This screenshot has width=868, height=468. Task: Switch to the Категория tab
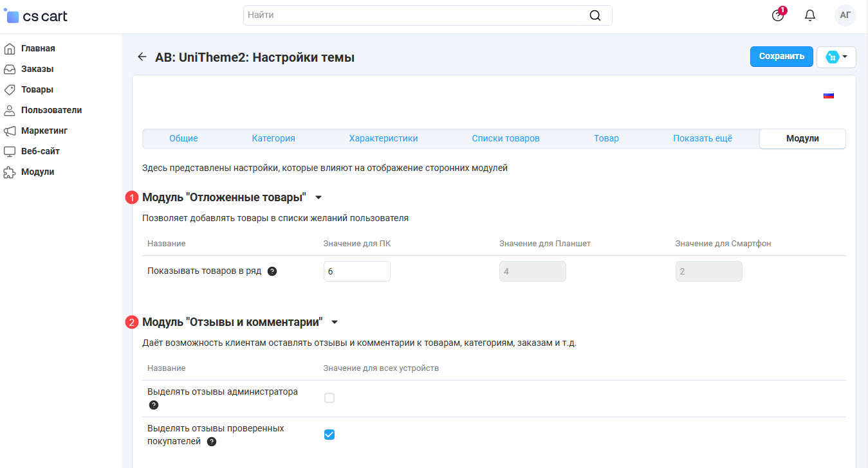pyautogui.click(x=273, y=138)
